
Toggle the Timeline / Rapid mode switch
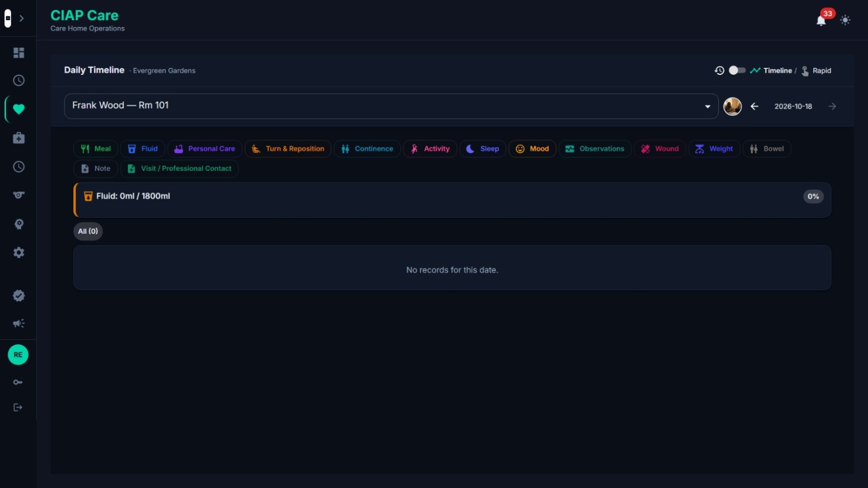point(737,71)
